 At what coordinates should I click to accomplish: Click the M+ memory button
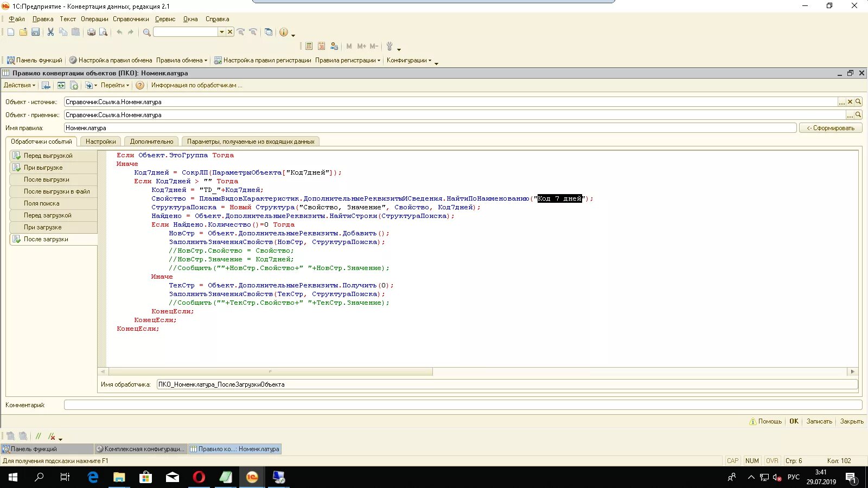pos(362,47)
